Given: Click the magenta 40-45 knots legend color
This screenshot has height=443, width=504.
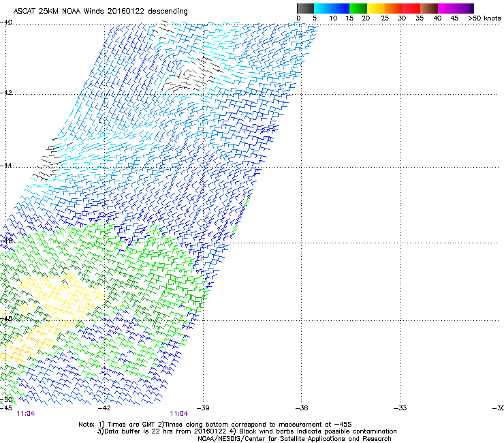Looking at the screenshot, I should pos(447,8).
